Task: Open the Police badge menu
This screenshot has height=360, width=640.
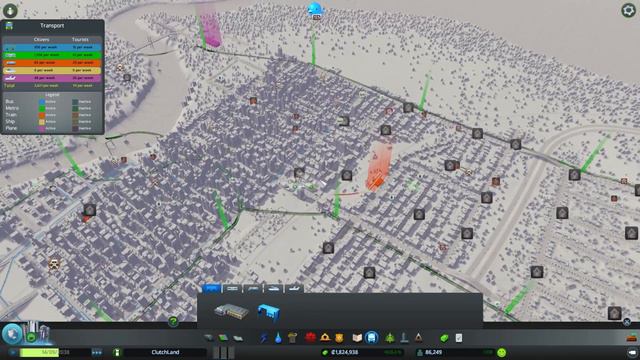Action: point(339,338)
